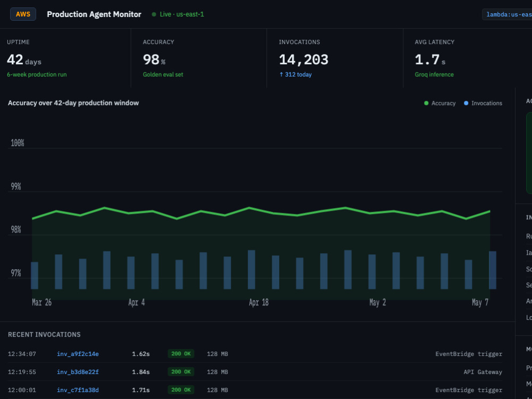Click 128 MB in the 12:19:55 row

[x=218, y=372]
